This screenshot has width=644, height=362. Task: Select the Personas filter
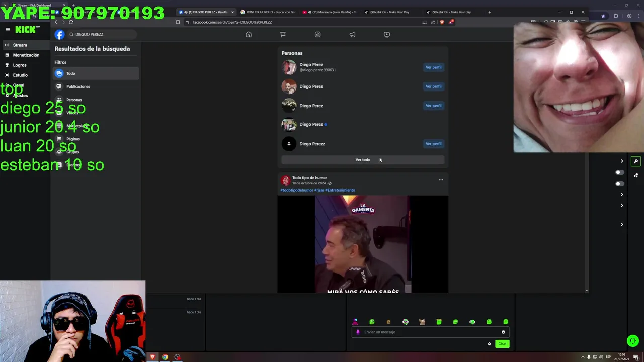click(96, 100)
